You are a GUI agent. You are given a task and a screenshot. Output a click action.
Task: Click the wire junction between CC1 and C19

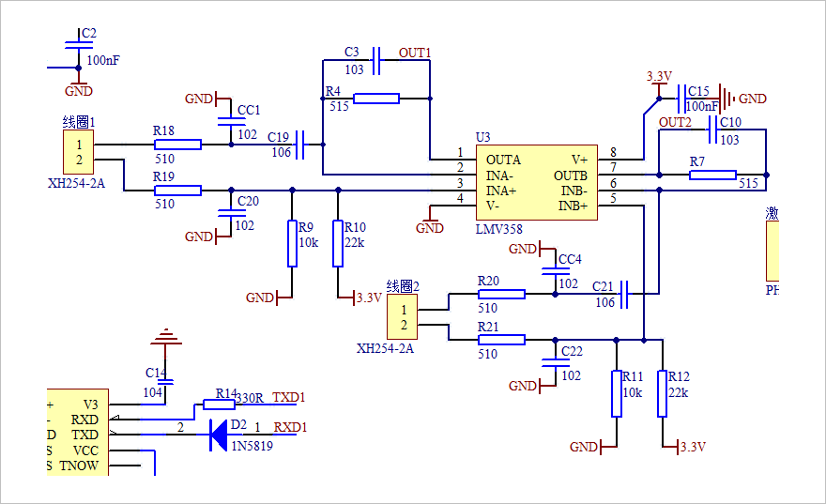pos(231,145)
